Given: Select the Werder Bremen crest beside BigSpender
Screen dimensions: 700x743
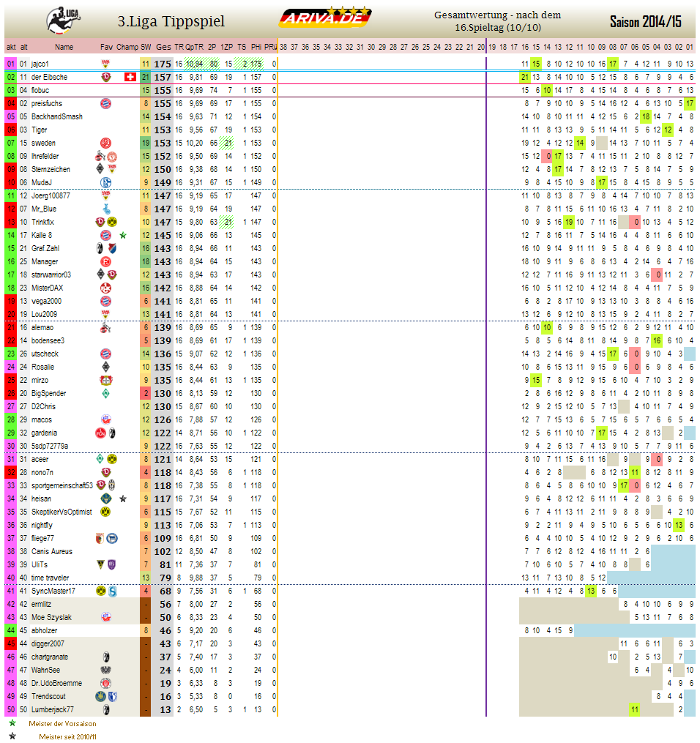Looking at the screenshot, I should pyautogui.click(x=105, y=393).
